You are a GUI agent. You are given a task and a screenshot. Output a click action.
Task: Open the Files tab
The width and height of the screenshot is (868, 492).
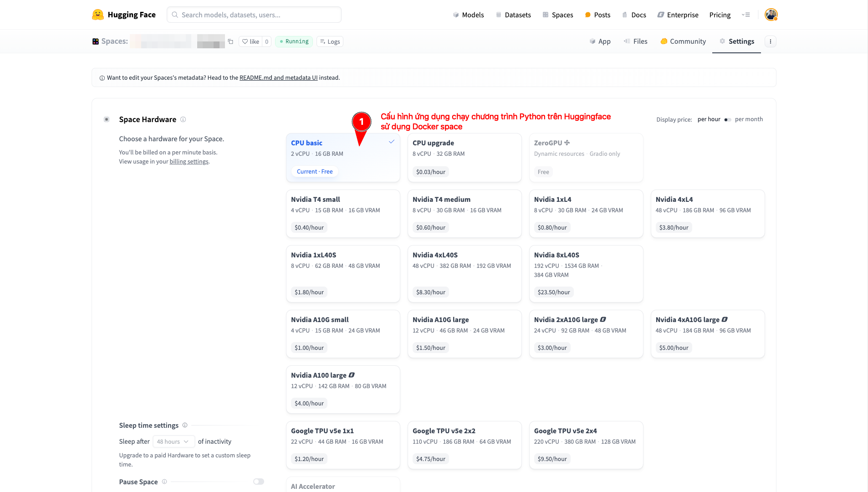coord(635,41)
